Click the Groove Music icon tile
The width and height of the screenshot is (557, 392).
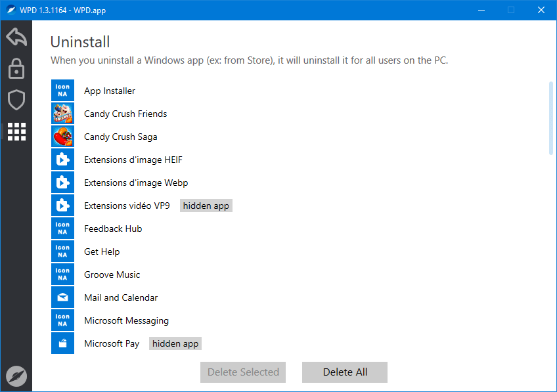click(62, 274)
